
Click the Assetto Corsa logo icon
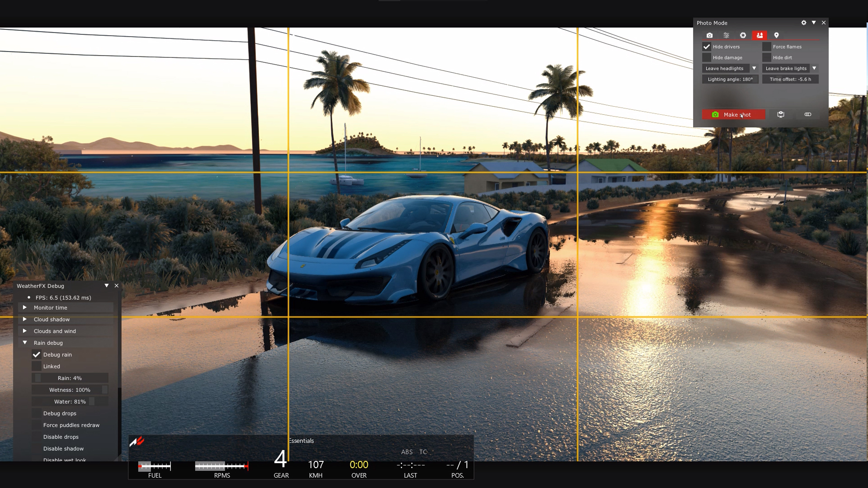click(137, 441)
